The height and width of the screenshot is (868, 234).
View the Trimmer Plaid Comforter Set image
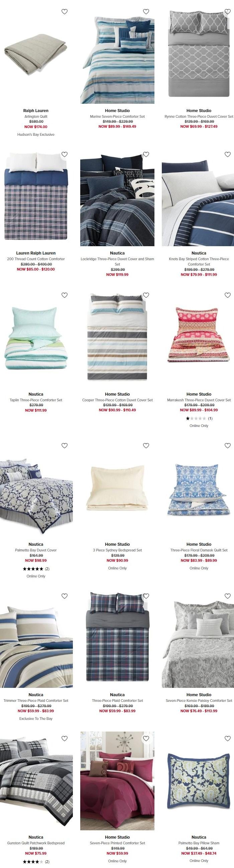pyautogui.click(x=36, y=639)
